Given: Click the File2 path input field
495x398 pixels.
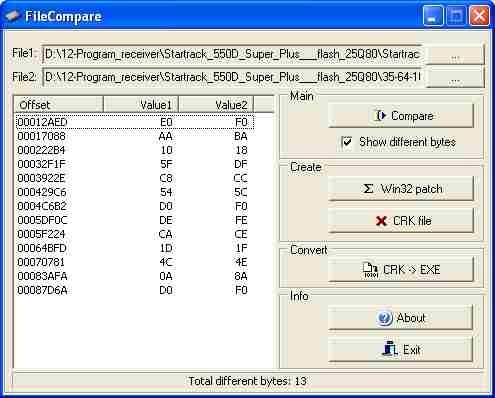Looking at the screenshot, I should (232, 77).
